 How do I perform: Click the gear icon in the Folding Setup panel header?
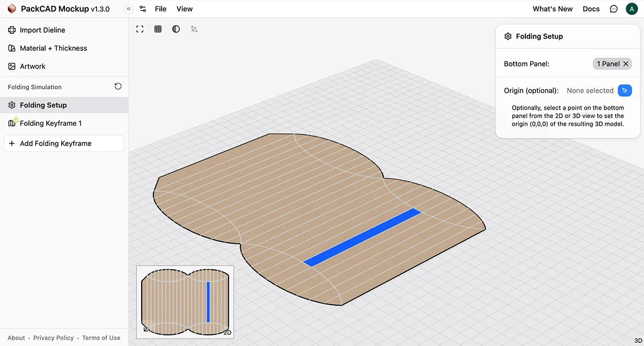coord(508,37)
